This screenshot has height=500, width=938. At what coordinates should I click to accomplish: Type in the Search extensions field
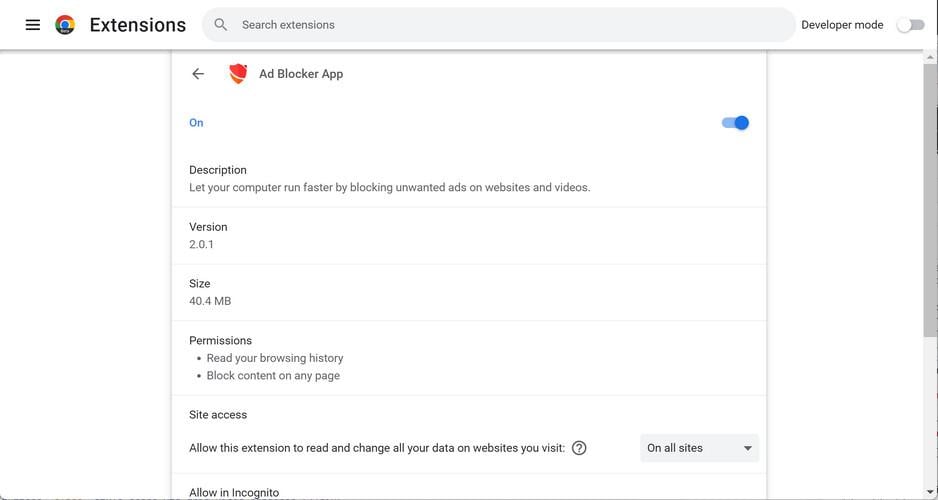(x=500, y=25)
